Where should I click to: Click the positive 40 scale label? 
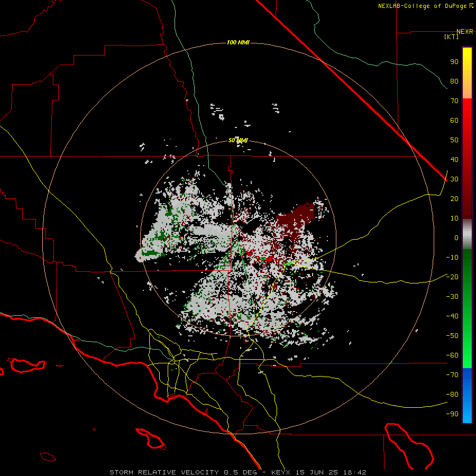(x=454, y=159)
